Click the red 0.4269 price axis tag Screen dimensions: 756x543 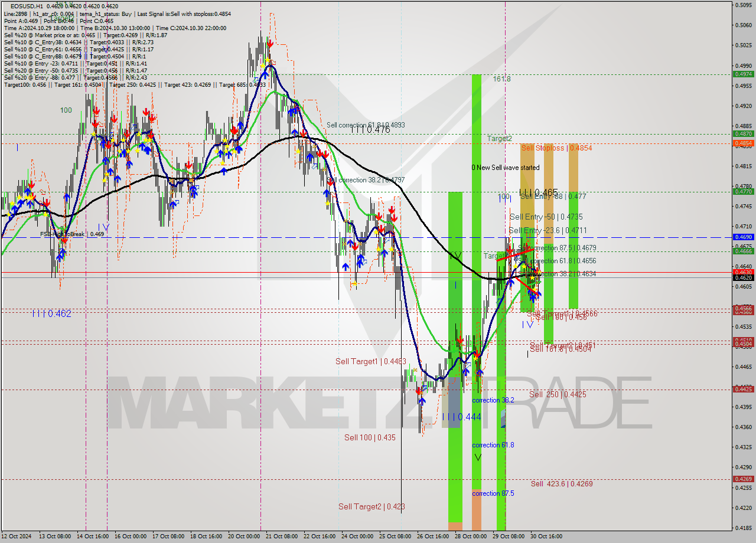click(x=743, y=479)
